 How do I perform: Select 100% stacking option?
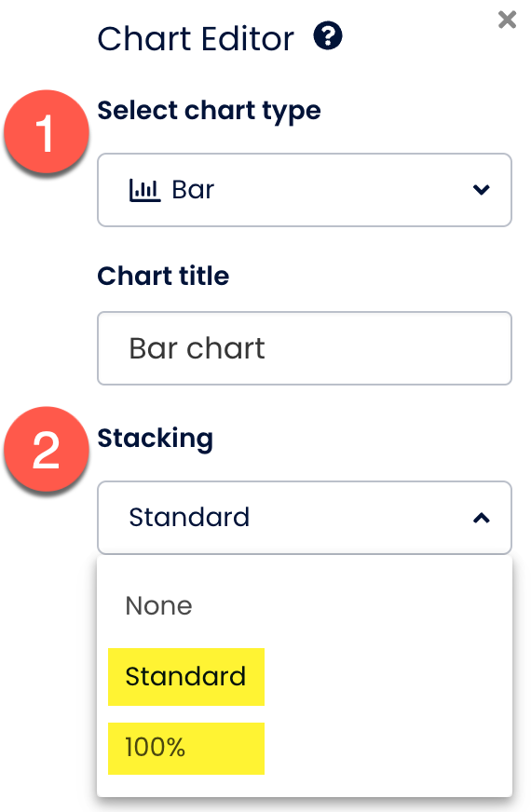(x=186, y=749)
